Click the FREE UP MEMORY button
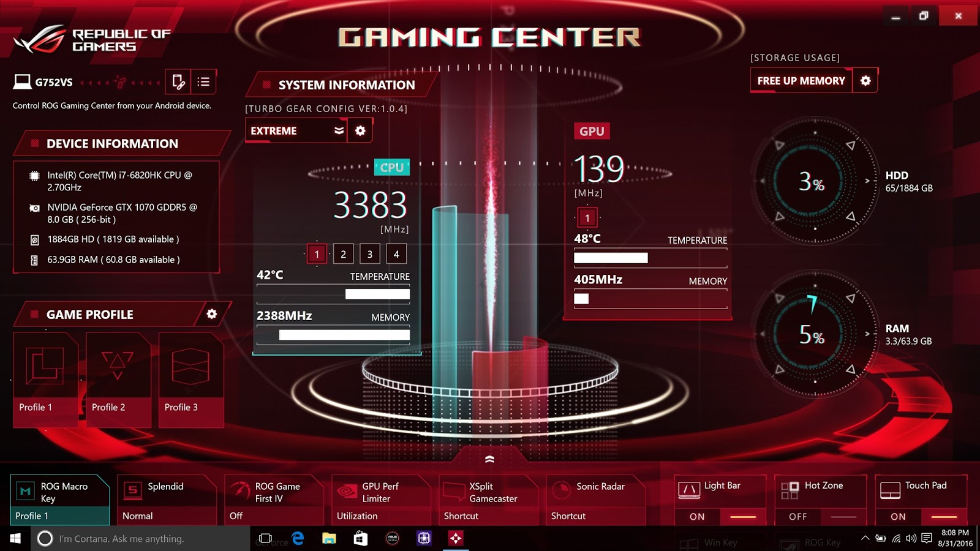Viewport: 980px width, 551px height. [x=801, y=81]
